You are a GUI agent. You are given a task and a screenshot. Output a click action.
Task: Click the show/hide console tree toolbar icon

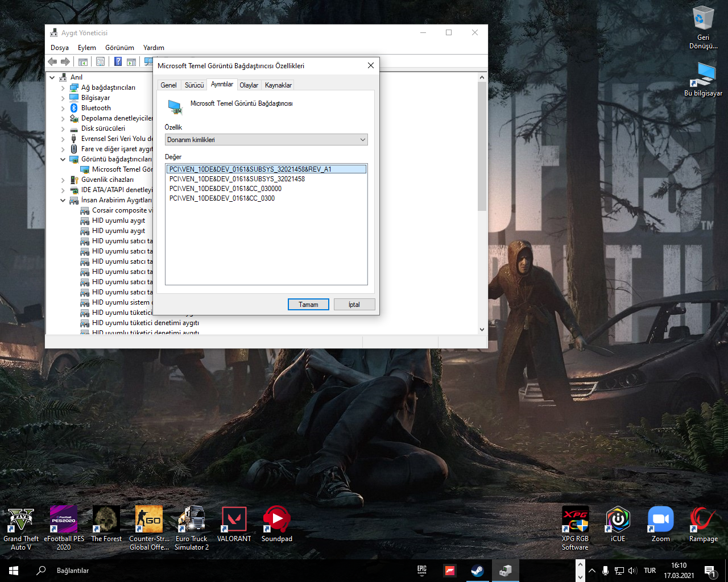click(x=83, y=61)
